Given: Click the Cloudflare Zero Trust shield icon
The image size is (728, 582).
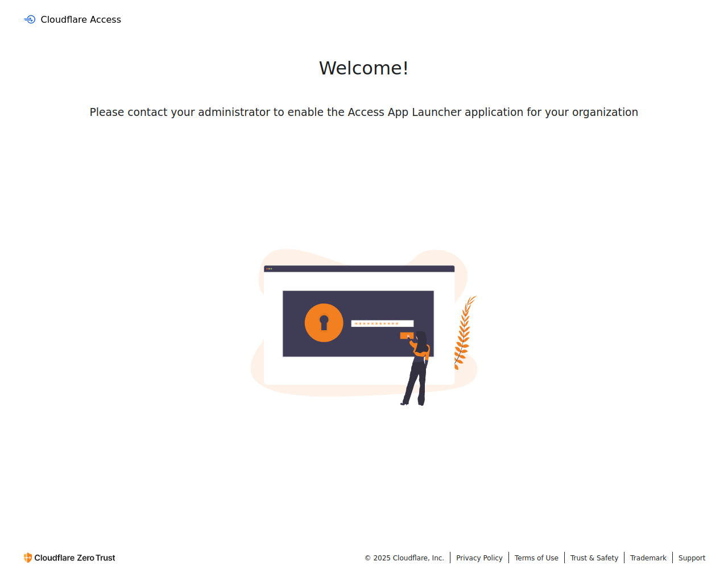Looking at the screenshot, I should pyautogui.click(x=27, y=558).
